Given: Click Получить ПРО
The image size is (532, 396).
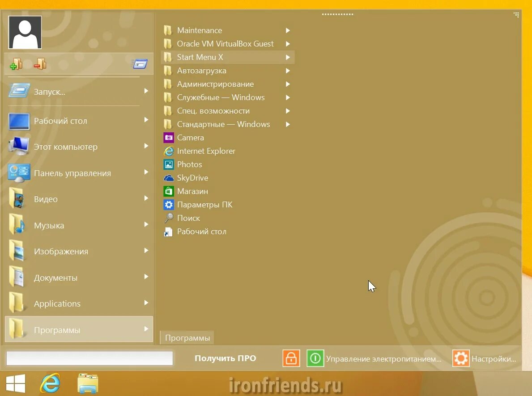Looking at the screenshot, I should tap(225, 358).
